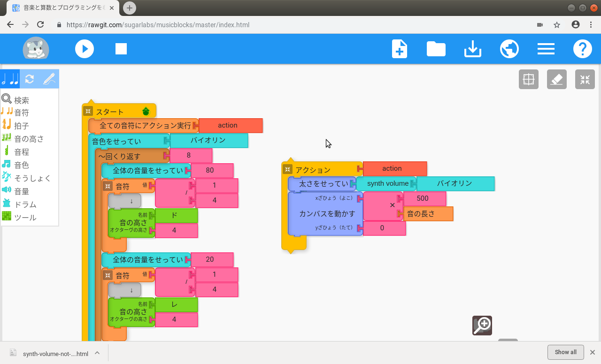Viewport: 601px width, 364px height.
Task: Select the music notes palette tab
Action: [10, 79]
